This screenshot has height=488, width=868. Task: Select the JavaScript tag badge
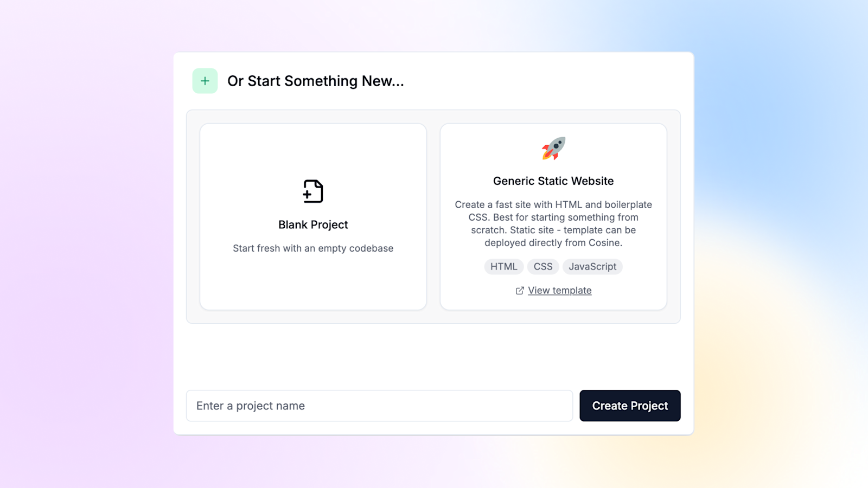pos(592,266)
